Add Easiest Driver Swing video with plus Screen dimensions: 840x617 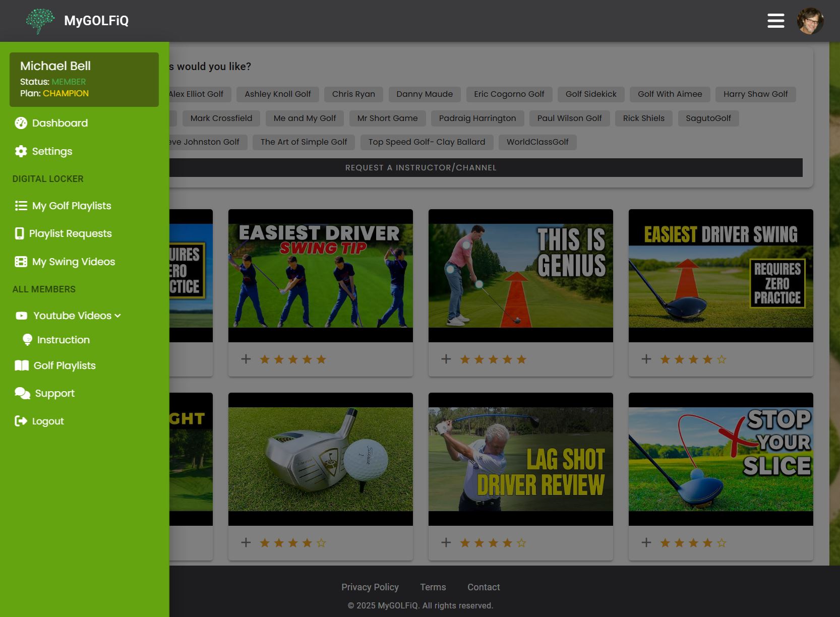[646, 359]
